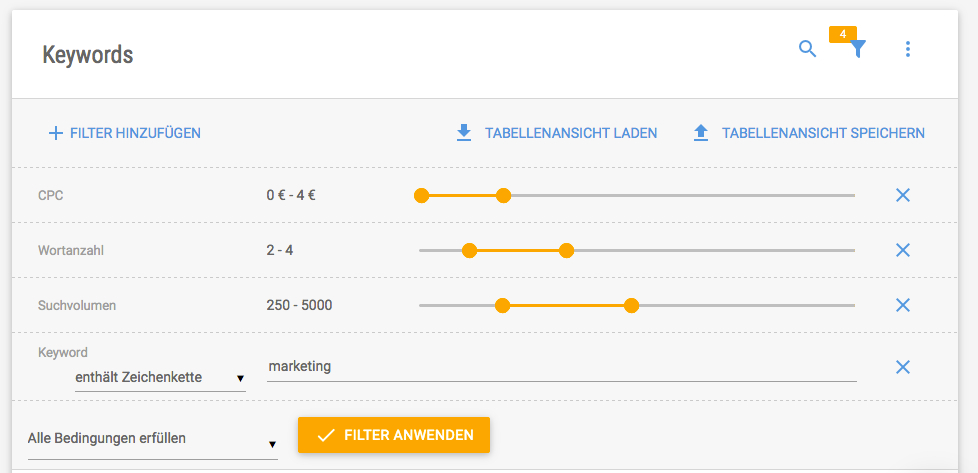Remove the Keyword filter row
Viewport: 978px width, 473px height.
[x=903, y=367]
